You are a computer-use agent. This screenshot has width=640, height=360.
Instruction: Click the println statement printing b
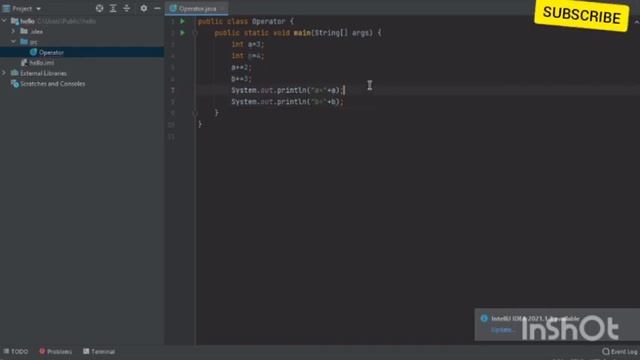[288, 102]
